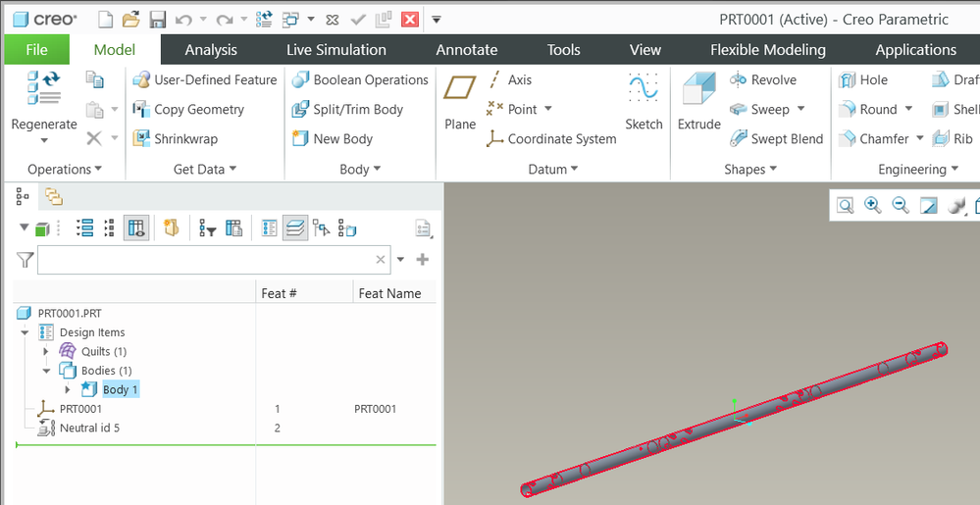Click the save icon in quick access toolbar

coord(157,19)
